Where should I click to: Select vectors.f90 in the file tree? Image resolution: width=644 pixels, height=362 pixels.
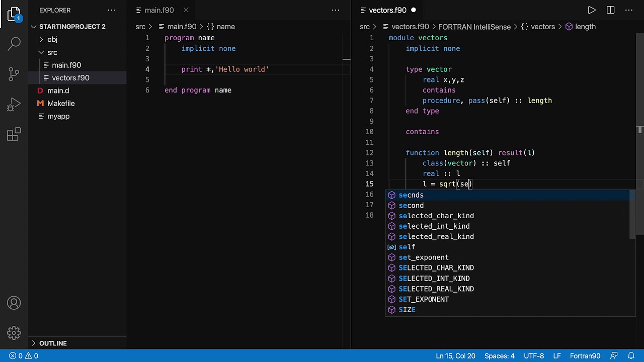coord(77,78)
